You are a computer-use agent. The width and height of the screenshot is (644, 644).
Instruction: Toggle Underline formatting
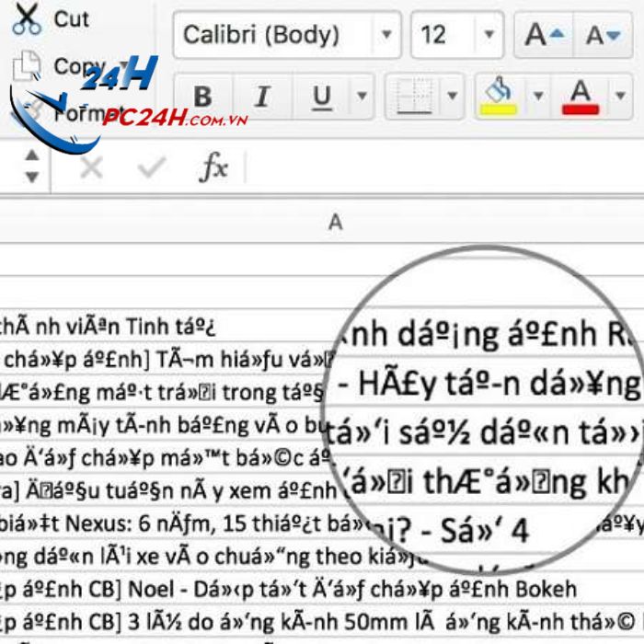[322, 97]
